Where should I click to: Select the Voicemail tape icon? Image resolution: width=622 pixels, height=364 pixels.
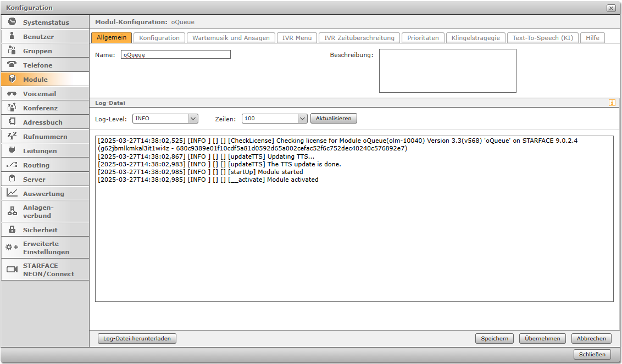pos(12,93)
